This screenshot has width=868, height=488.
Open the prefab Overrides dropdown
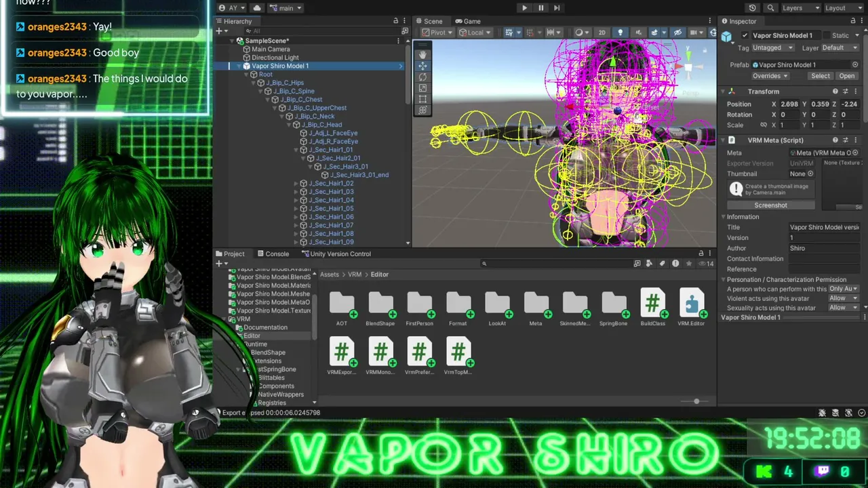(770, 76)
